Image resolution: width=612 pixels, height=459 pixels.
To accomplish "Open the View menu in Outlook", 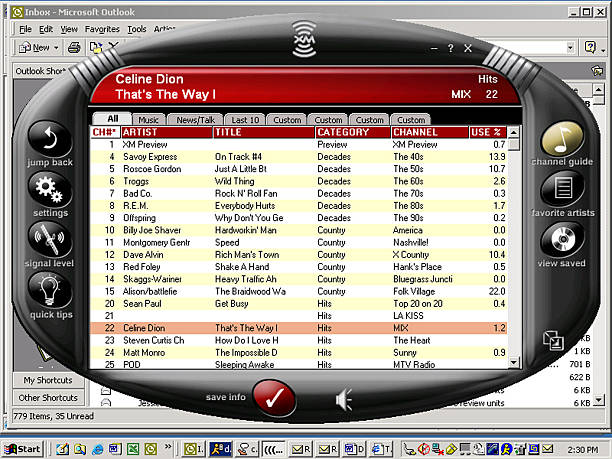I will pos(69,29).
